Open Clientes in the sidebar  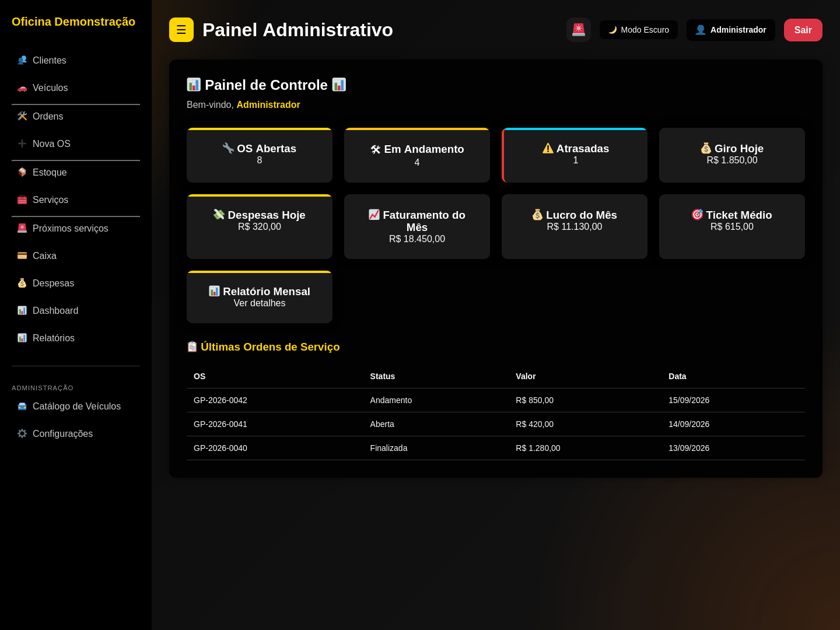pos(76,61)
